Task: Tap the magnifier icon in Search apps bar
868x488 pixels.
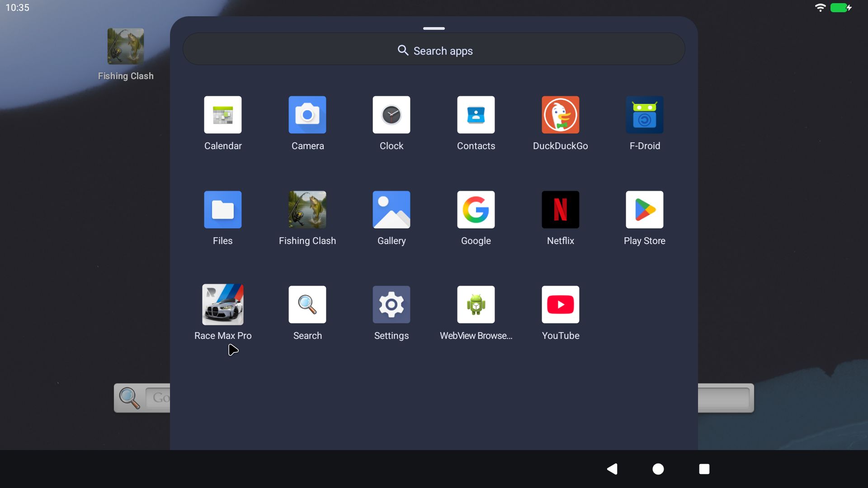Action: point(403,50)
